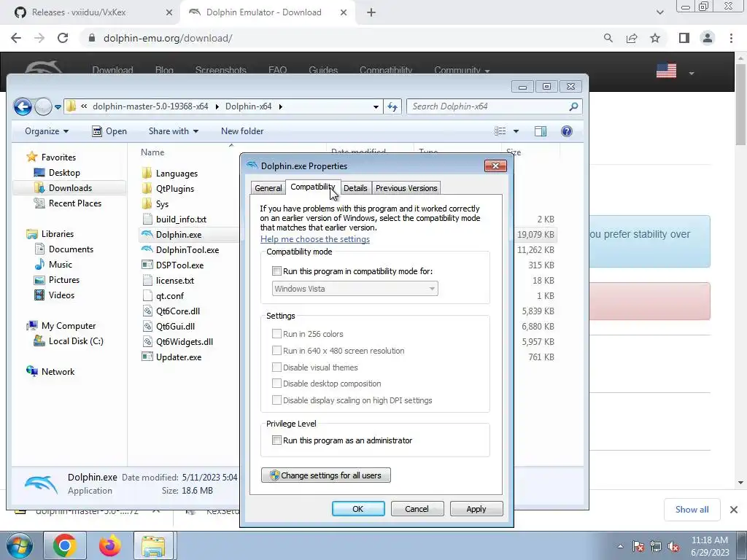Click the Windows Explorer taskbar icon
Viewport: 747px width, 560px height.
153,545
